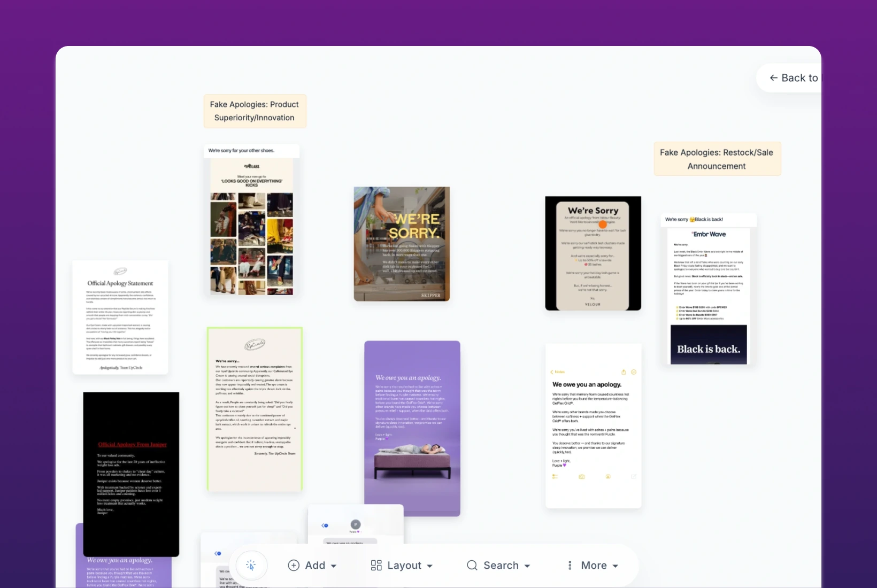
Task: Click the More vertical dots icon
Action: (570, 565)
